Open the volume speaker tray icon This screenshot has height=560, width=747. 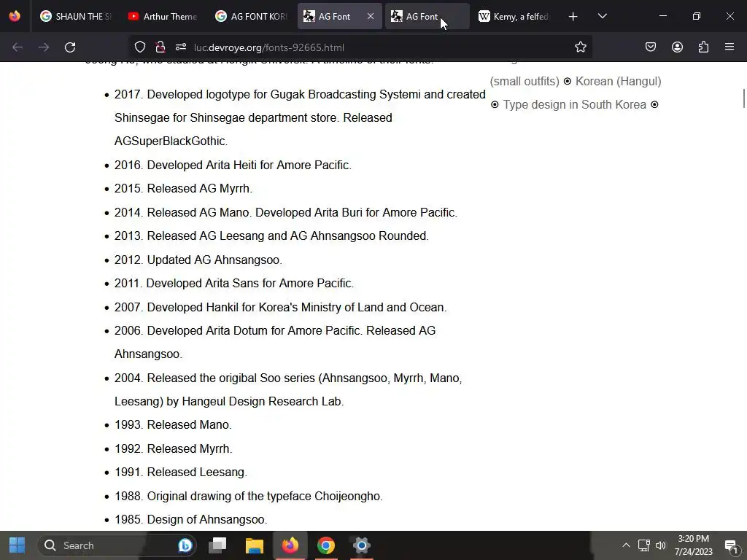[661, 545]
